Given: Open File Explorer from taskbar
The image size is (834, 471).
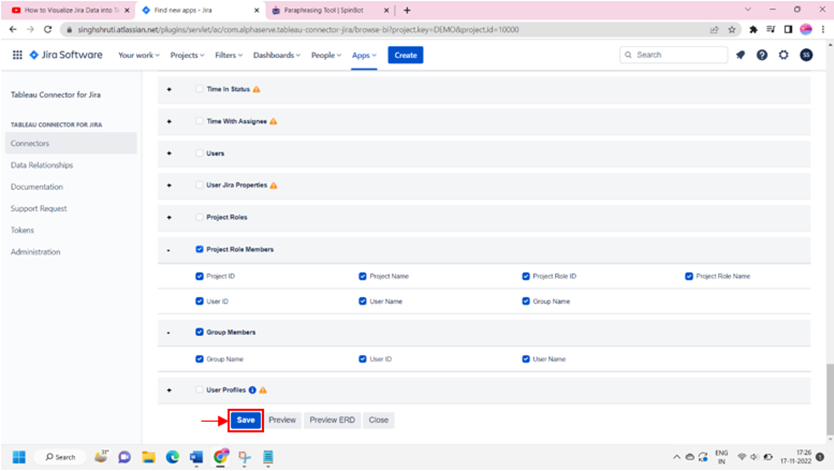Looking at the screenshot, I should pos(148,457).
